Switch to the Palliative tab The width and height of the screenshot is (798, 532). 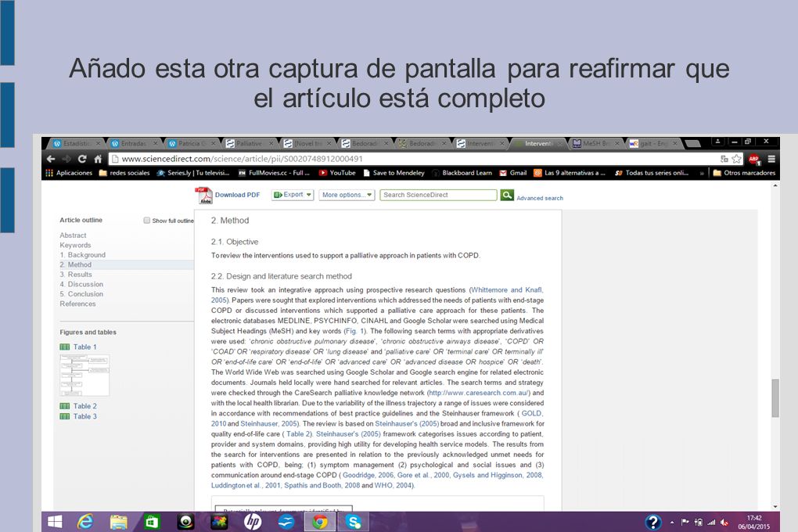(x=250, y=144)
